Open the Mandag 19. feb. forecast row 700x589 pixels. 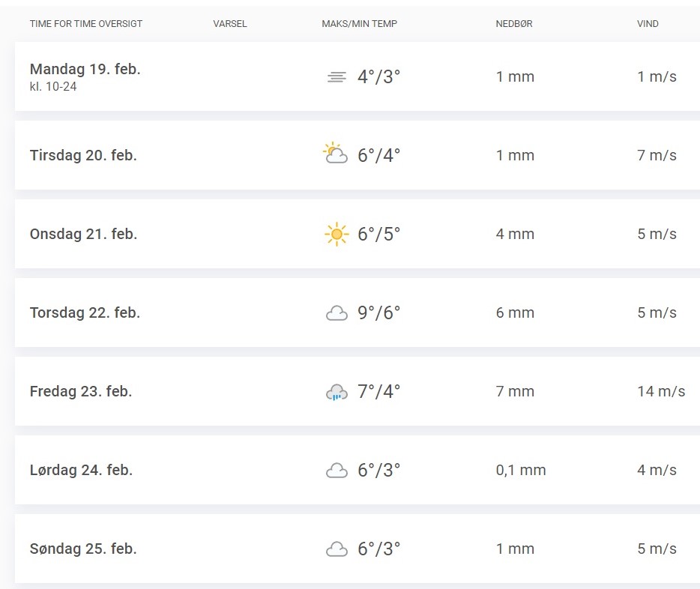click(x=85, y=70)
